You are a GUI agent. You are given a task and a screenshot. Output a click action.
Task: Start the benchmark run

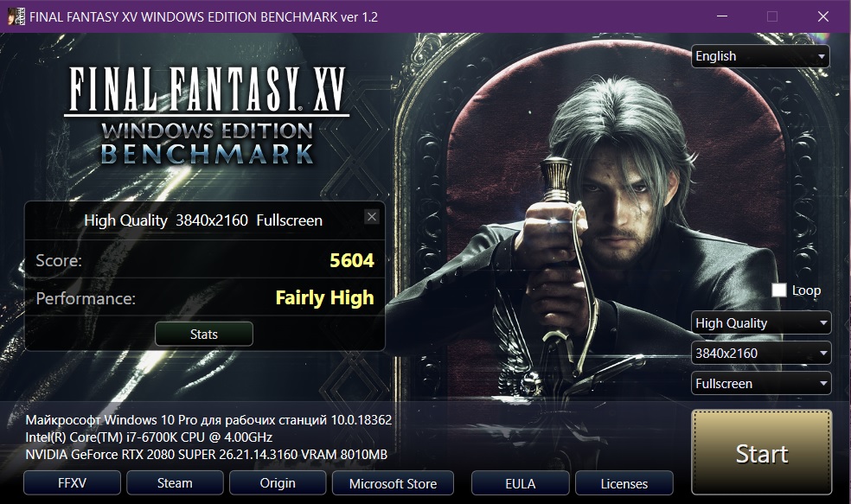coord(761,453)
